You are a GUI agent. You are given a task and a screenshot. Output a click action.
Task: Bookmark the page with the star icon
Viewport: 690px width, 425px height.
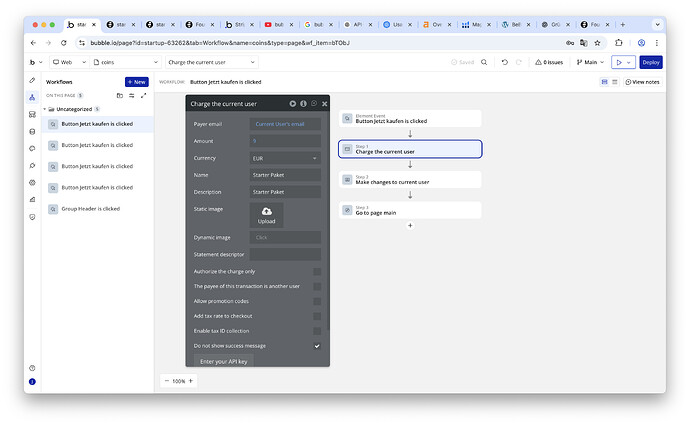pos(597,43)
